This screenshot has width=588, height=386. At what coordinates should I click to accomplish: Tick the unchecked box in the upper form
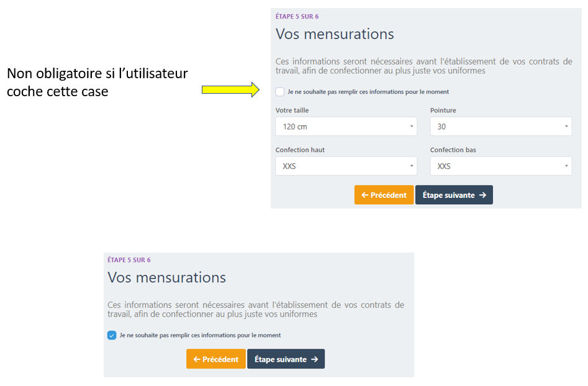(280, 92)
